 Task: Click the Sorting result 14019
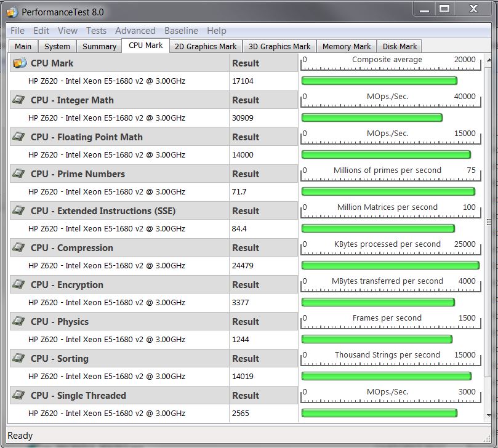tap(243, 376)
